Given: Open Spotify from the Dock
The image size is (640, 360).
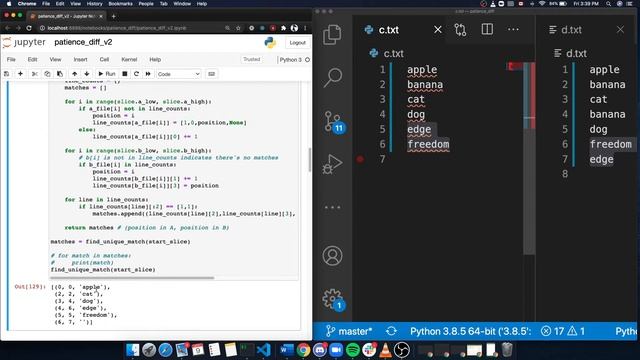Looking at the screenshot, I should [353, 350].
